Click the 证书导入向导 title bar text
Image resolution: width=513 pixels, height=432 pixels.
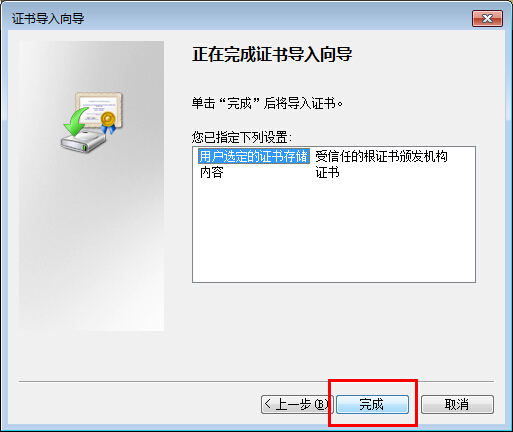(x=48, y=18)
